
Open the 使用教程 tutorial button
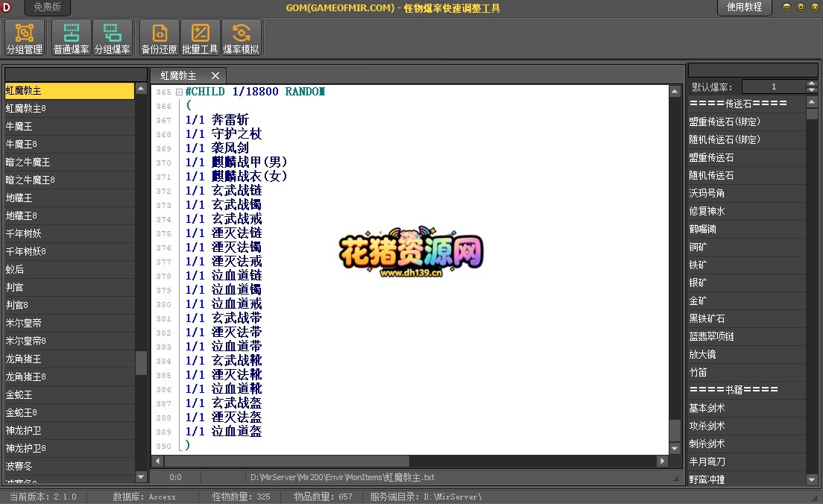pos(744,7)
